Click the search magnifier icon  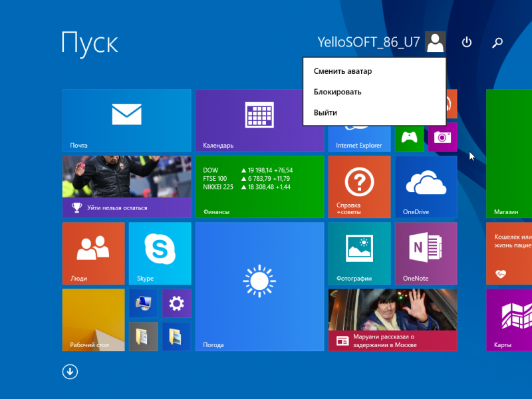click(497, 42)
